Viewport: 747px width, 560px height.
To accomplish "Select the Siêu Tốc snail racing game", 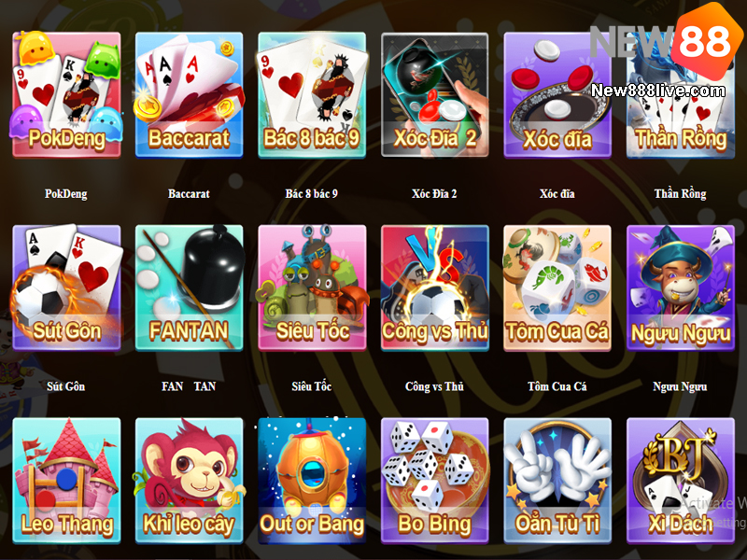I will point(312,287).
